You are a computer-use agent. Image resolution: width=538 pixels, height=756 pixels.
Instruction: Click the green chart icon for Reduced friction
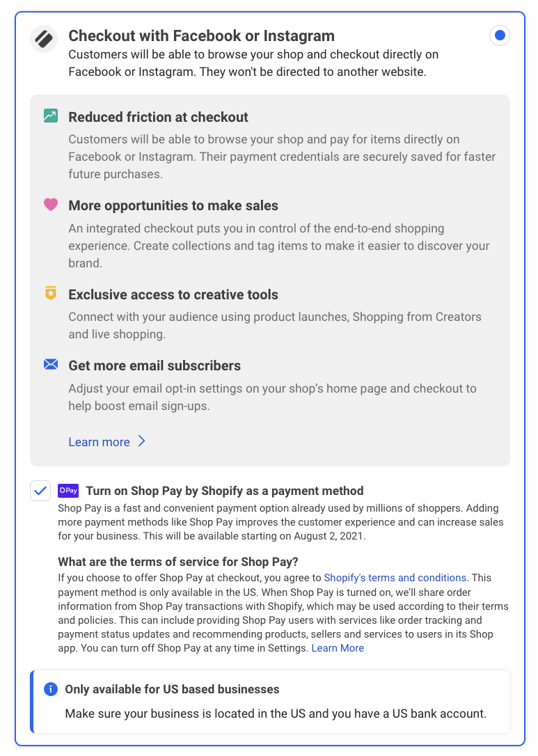51,116
